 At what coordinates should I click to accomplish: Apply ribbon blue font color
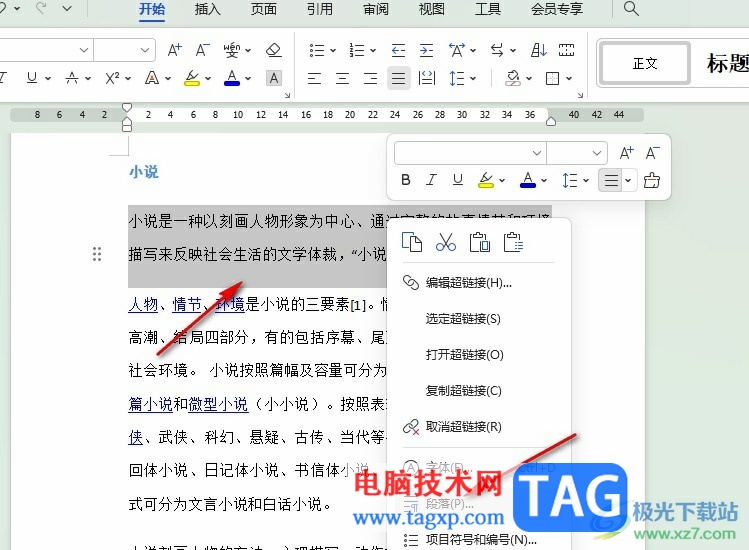(232, 77)
